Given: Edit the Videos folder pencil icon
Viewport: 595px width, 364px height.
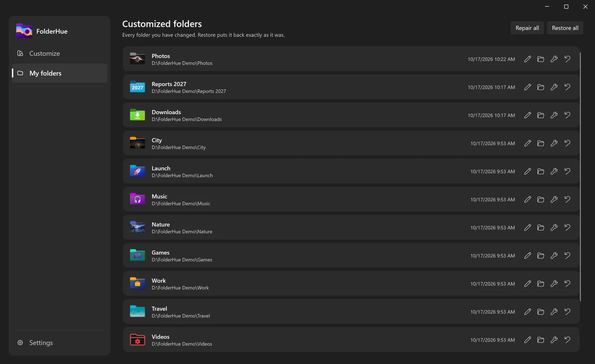Looking at the screenshot, I should [527, 340].
